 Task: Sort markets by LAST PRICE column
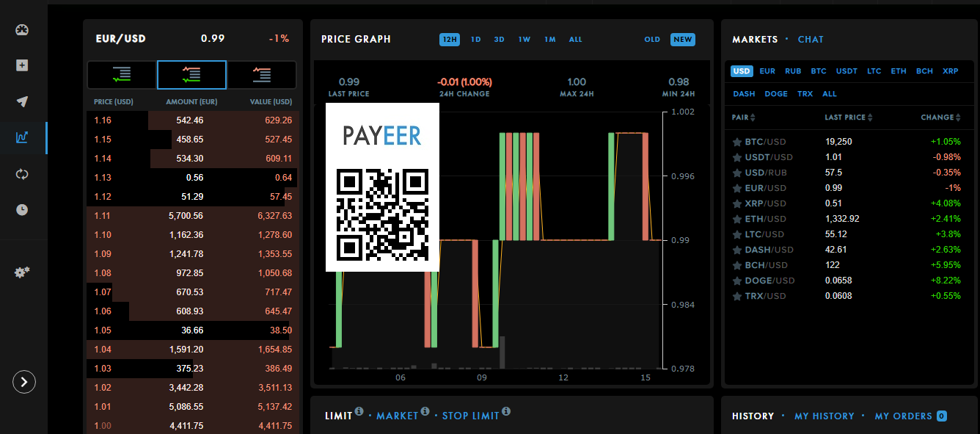(849, 117)
